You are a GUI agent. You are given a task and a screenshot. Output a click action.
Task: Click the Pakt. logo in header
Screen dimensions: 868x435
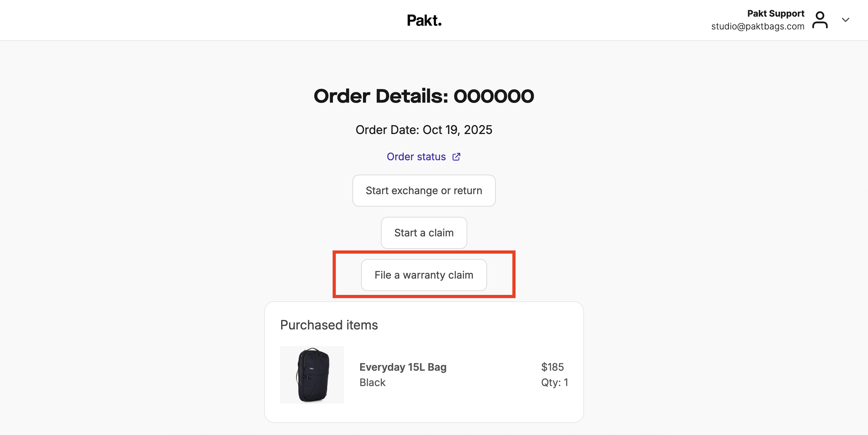[x=424, y=20]
